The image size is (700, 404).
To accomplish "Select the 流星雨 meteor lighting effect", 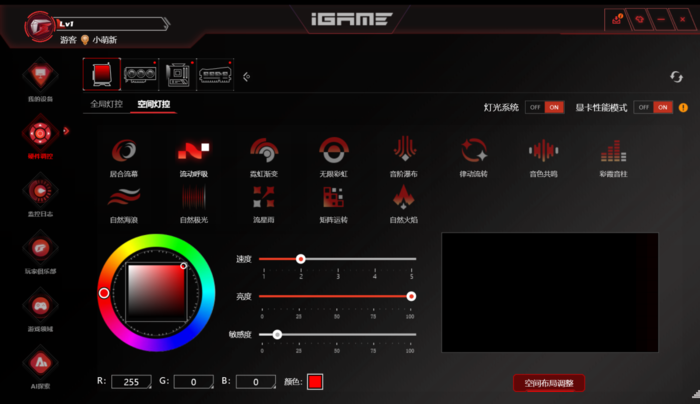I will point(264,204).
